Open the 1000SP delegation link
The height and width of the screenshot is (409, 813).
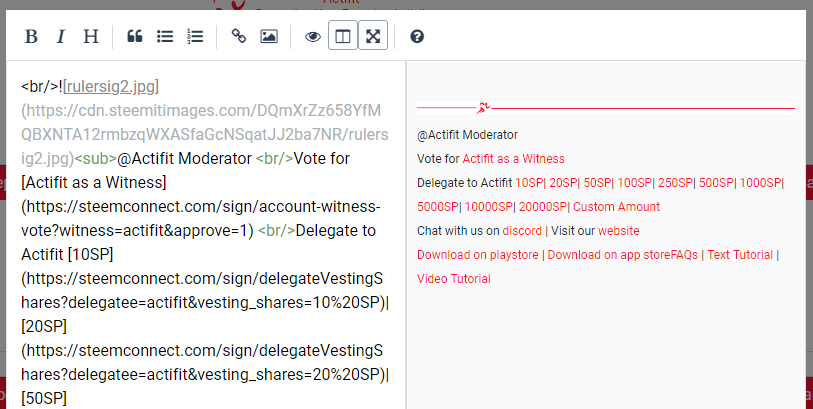click(x=760, y=182)
